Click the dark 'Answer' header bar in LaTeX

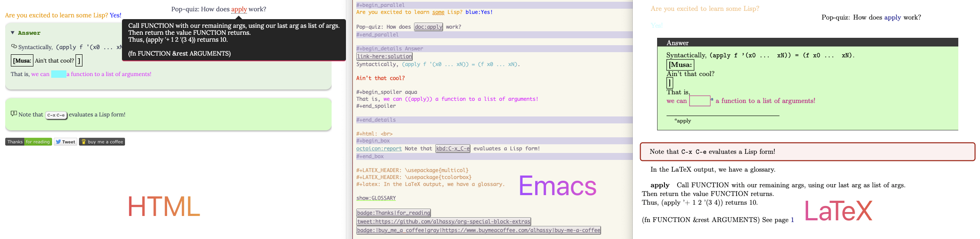pyautogui.click(x=808, y=43)
